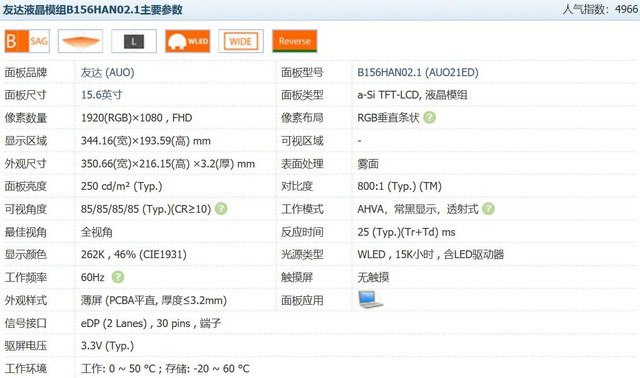640x378 pixels.
Task: Click the 350.66(宽)×216.15(高) ×3.2(厚) mm value
Action: pos(168,164)
